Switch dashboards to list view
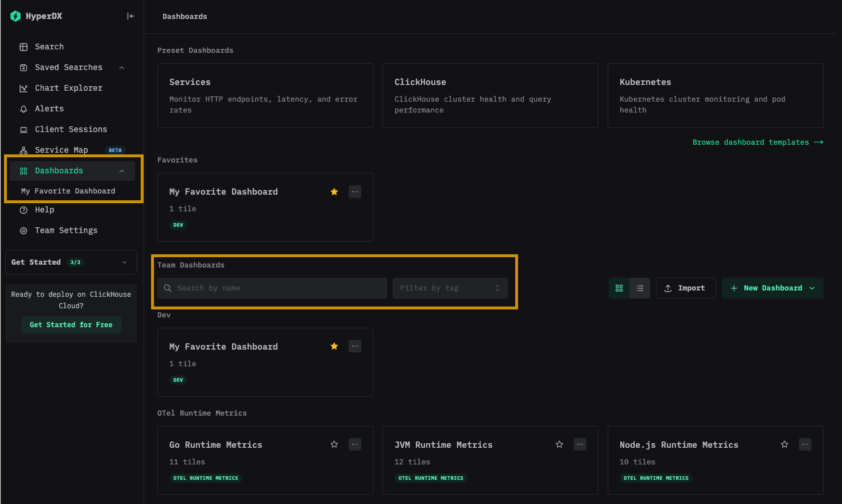Viewport: 842px width, 504px height. click(x=640, y=288)
